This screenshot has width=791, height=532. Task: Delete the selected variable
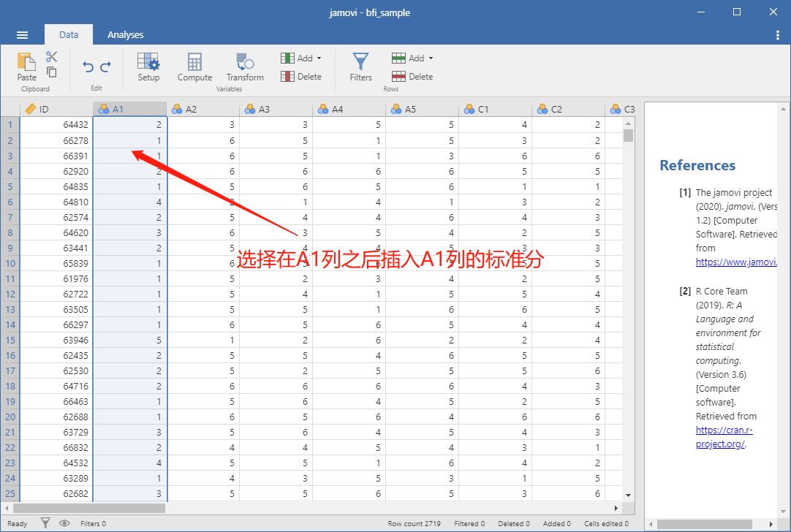pos(301,77)
